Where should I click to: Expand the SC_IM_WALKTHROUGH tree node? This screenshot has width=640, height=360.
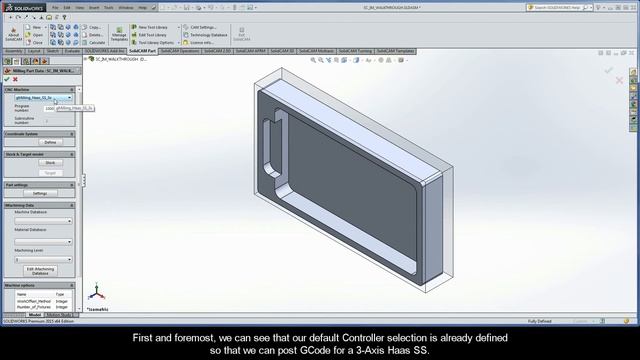[x=86, y=59]
